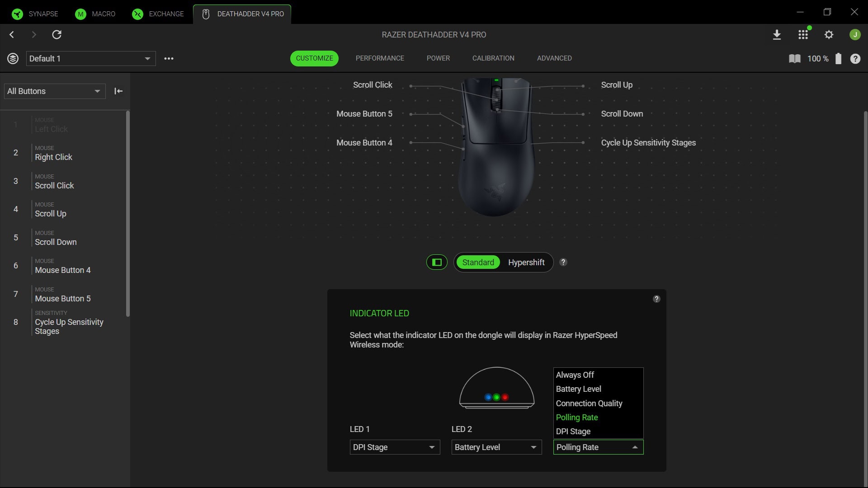
Task: Toggle the mouse view icon button
Action: (x=437, y=262)
